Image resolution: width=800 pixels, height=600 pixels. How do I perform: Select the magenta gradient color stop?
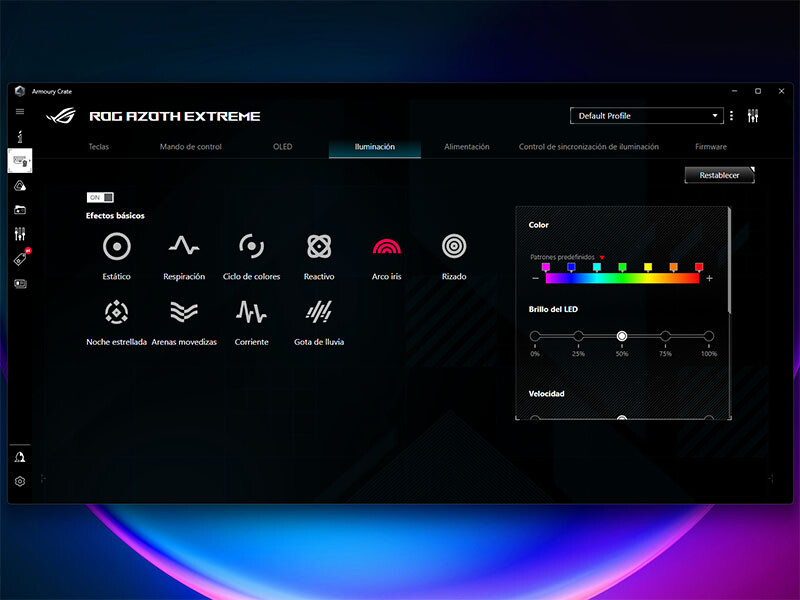coord(546,267)
